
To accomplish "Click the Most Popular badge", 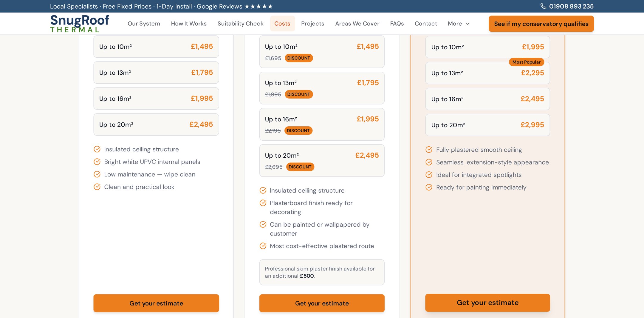I will coord(527,62).
